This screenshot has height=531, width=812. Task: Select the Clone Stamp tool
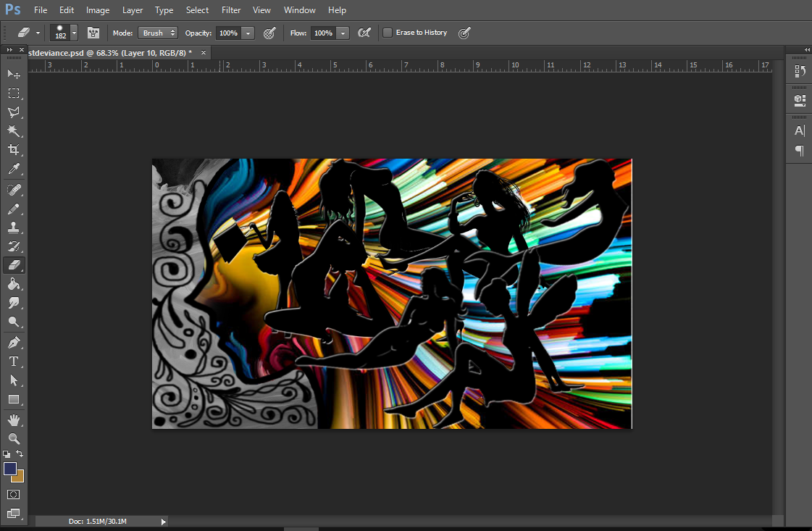14,227
